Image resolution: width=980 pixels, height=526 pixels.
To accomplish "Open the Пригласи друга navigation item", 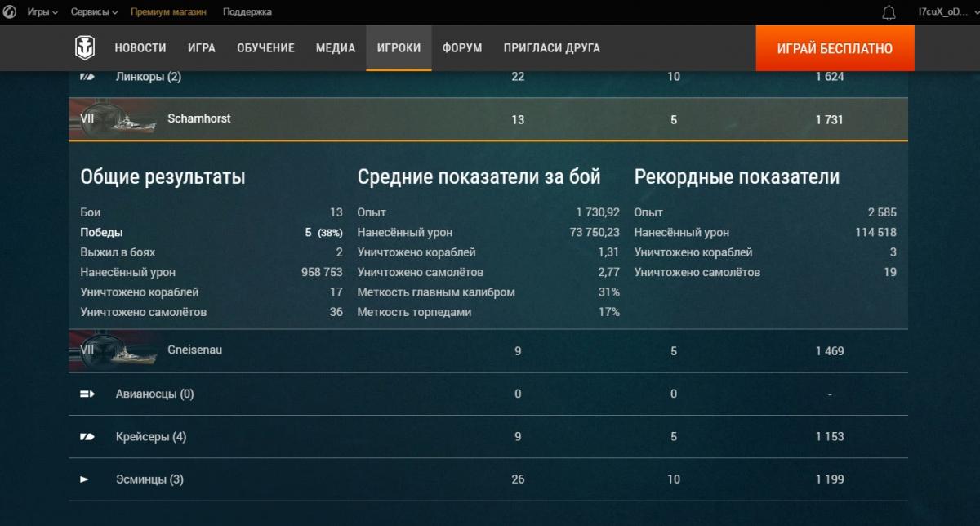I will point(552,48).
